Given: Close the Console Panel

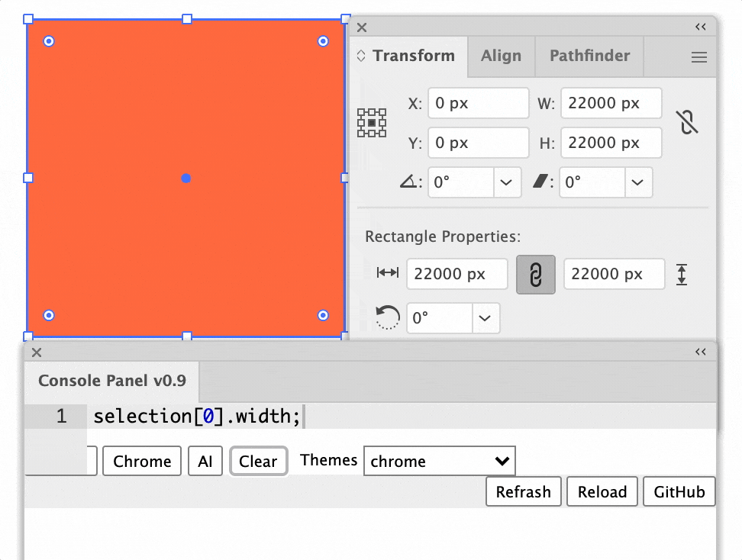Looking at the screenshot, I should pyautogui.click(x=37, y=352).
